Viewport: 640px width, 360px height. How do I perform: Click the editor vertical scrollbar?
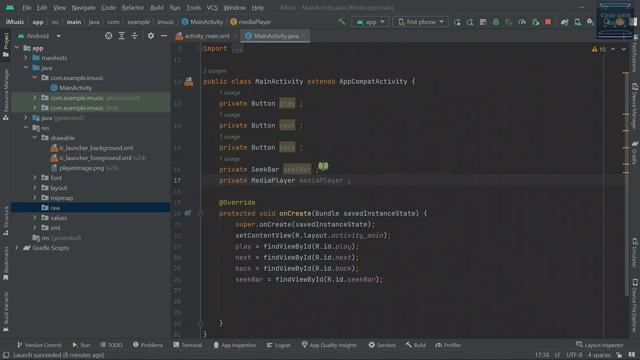(626, 184)
